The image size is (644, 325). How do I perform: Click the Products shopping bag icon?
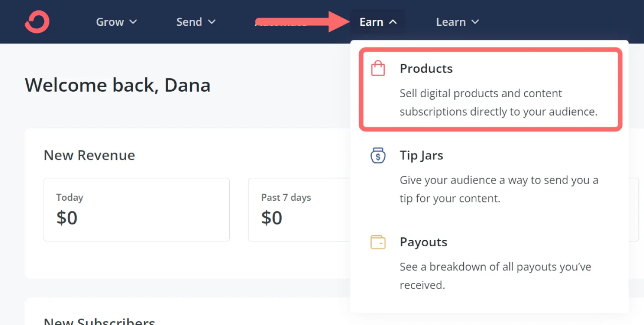pos(378,69)
